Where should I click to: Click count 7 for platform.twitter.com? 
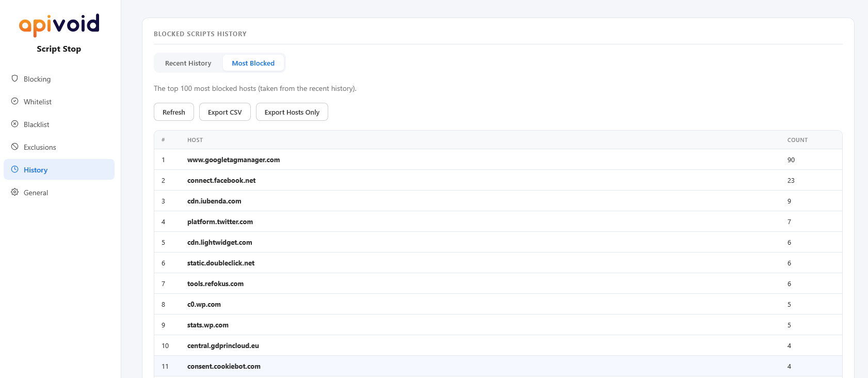789,222
